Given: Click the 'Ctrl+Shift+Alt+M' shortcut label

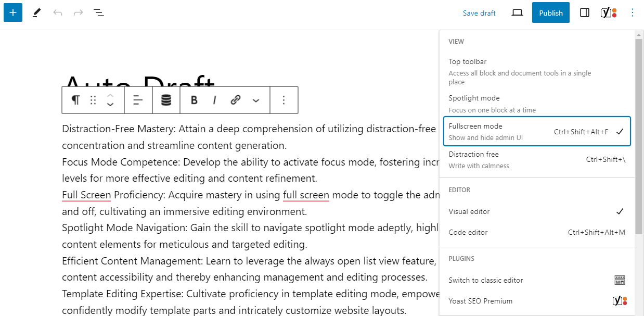Looking at the screenshot, I should [x=597, y=232].
